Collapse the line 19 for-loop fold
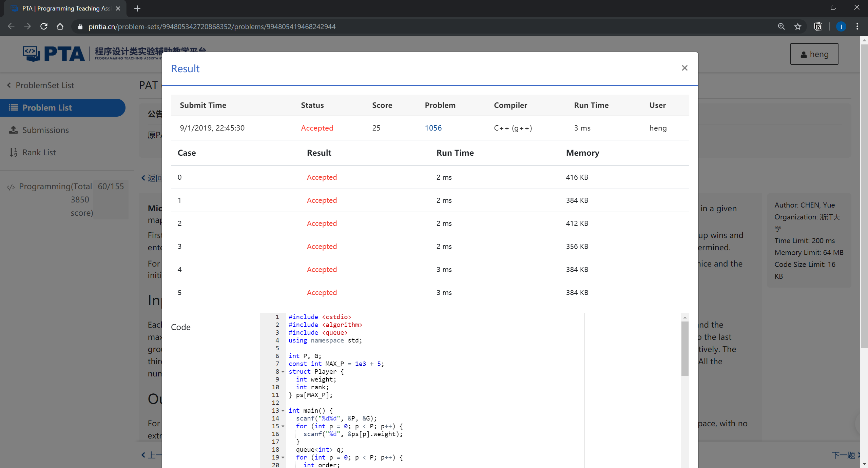Image resolution: width=868 pixels, height=468 pixels. click(x=283, y=457)
